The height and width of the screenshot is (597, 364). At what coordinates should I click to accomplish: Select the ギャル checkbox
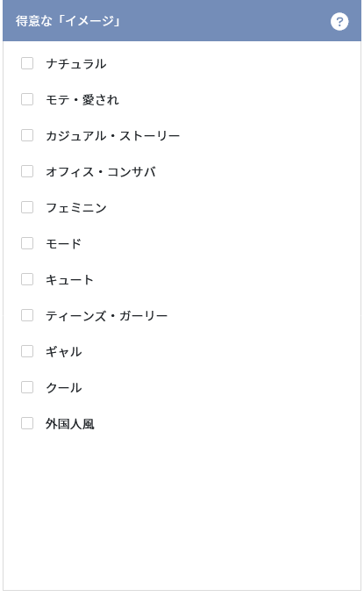click(27, 351)
